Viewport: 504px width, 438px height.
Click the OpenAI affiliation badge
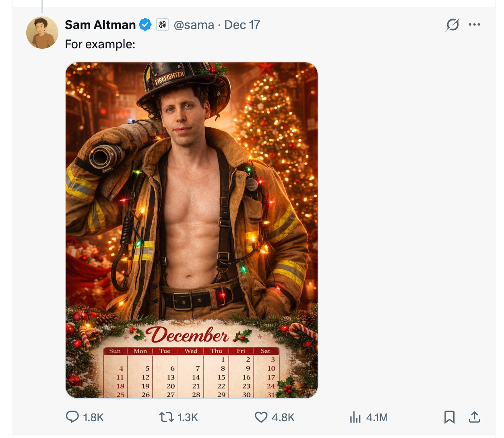162,25
